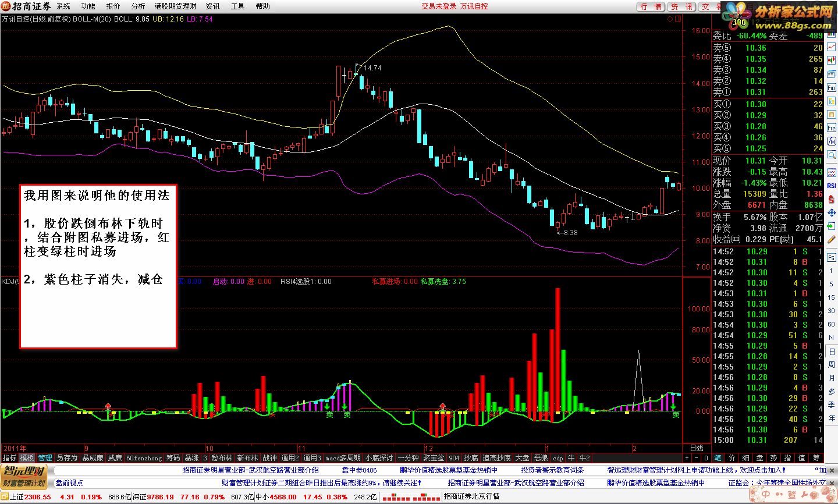Select the 周 weekly period
The width and height of the screenshot is (838, 504).
tap(832, 364)
